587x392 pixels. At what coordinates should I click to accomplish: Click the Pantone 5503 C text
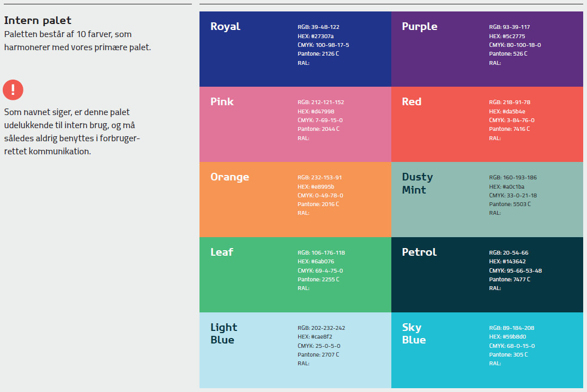tap(510, 204)
